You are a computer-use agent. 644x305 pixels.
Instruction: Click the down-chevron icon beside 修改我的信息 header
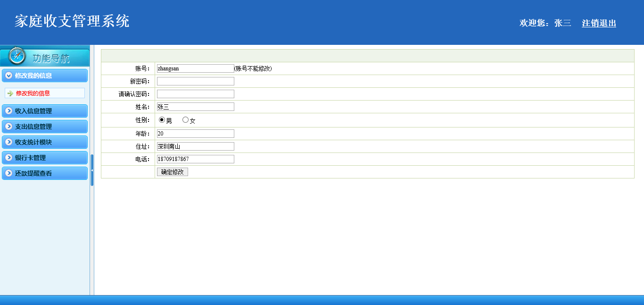pyautogui.click(x=8, y=76)
